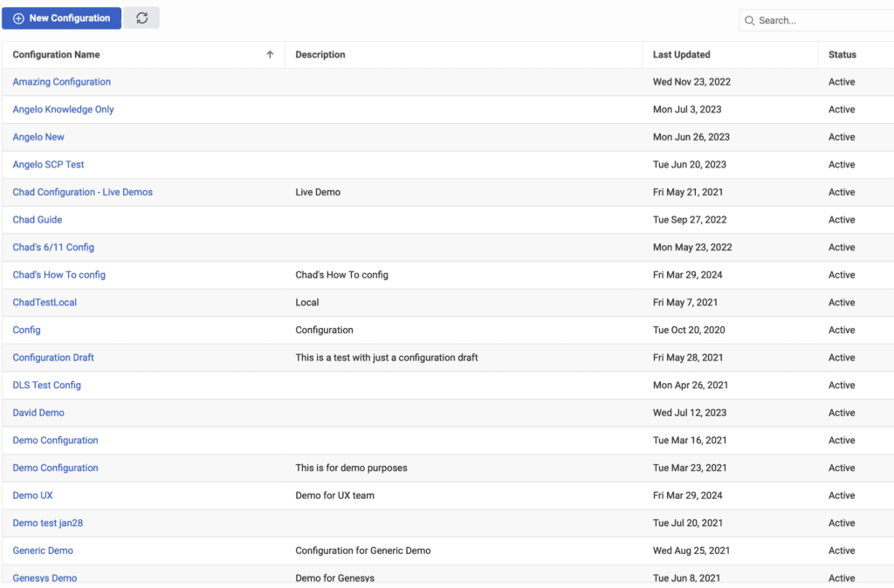The image size is (894, 588).
Task: Select the Configuration Draft entry
Action: coord(53,357)
